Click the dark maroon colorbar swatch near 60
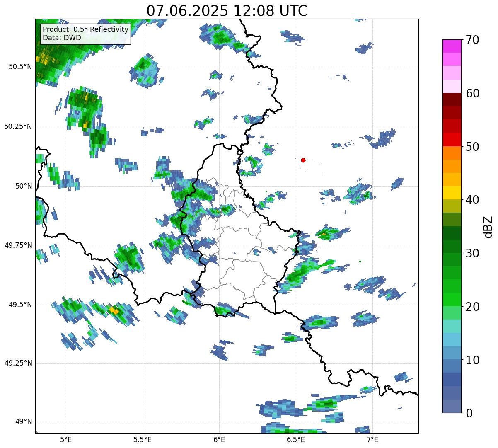The image size is (498, 448). (x=451, y=99)
